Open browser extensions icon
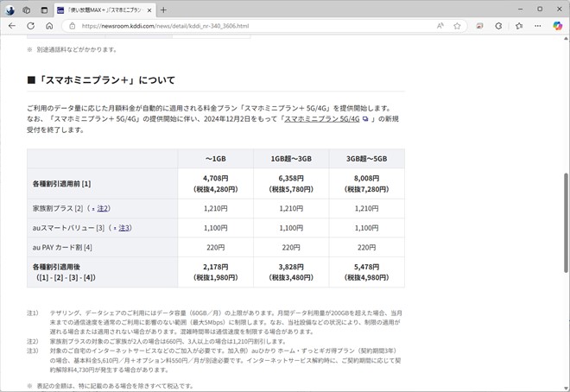Image resolution: width=570 pixels, height=392 pixels. 499,26
